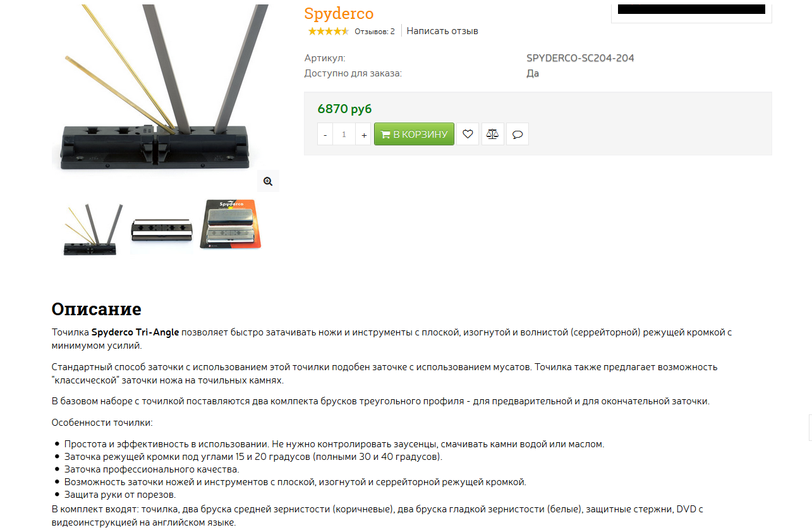Increase quantity with plus button

coord(363,134)
